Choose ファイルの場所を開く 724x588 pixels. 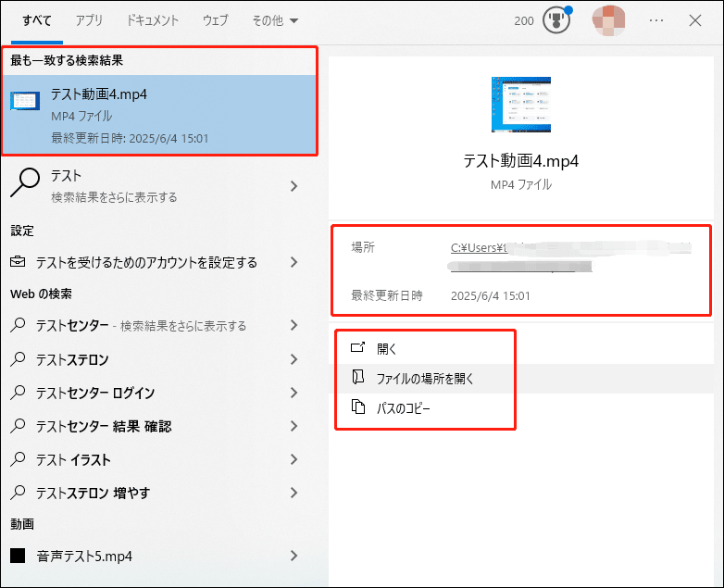(x=425, y=379)
